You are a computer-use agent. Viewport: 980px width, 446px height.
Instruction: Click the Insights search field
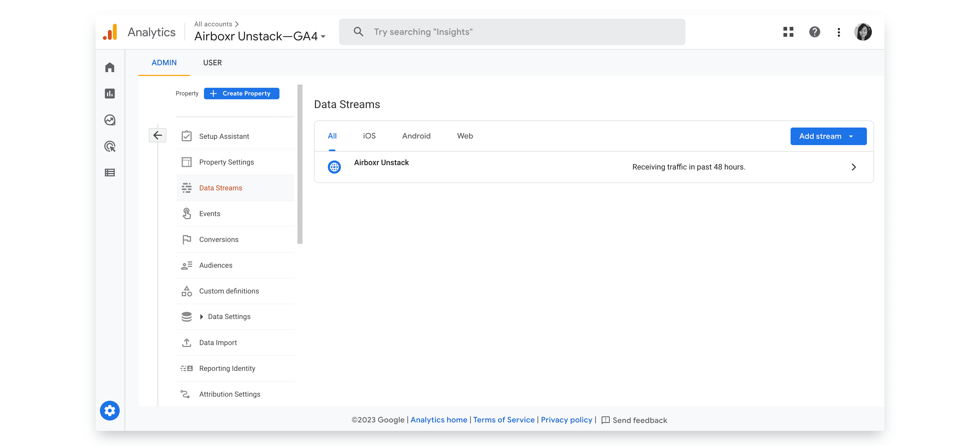512,32
